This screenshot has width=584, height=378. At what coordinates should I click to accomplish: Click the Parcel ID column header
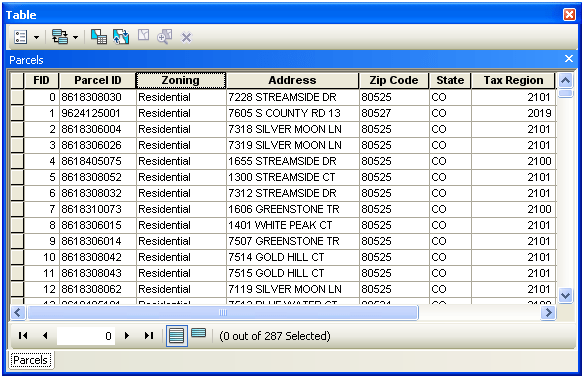98,80
